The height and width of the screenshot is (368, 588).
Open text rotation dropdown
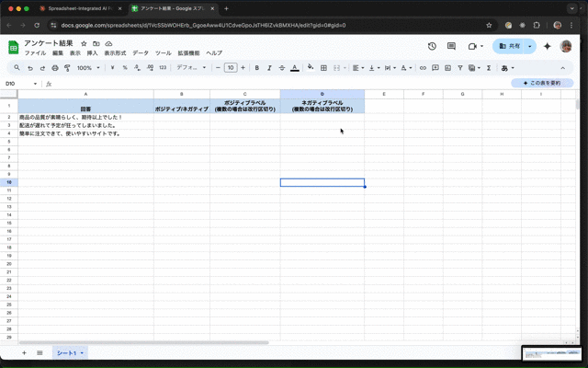point(406,68)
